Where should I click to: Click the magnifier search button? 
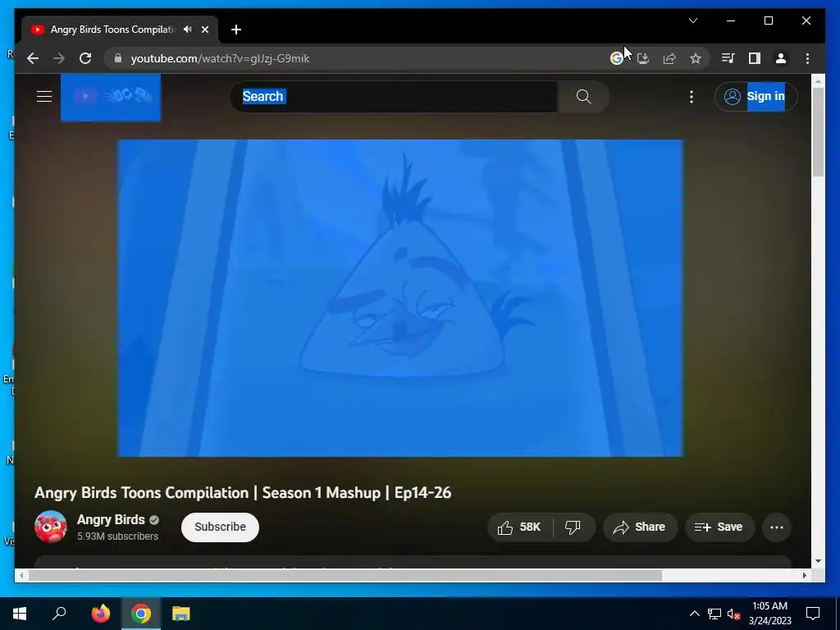(x=583, y=97)
